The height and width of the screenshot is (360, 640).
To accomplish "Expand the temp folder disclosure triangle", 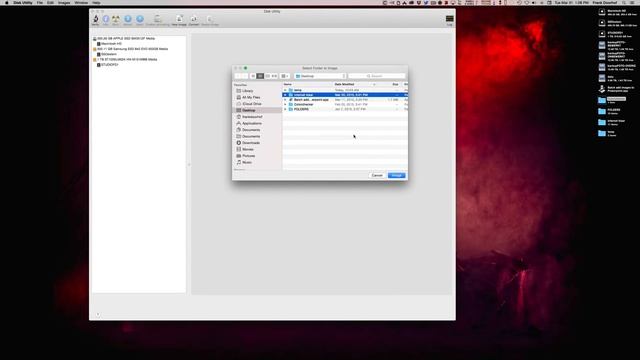I will click(x=285, y=90).
